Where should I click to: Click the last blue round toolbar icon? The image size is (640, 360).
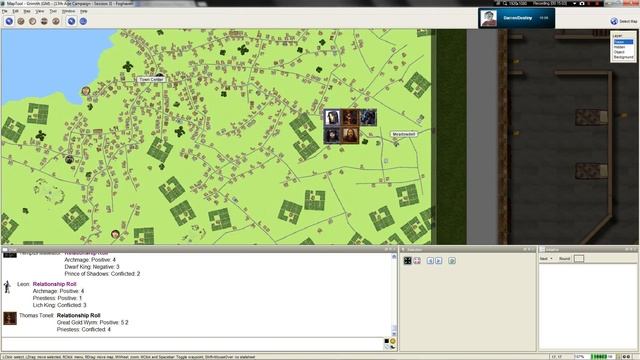click(x=83, y=21)
